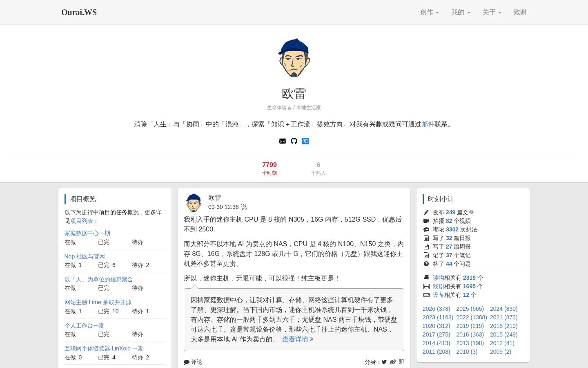Image resolution: width=588 pixels, height=368 pixels.
Task: Go to the Ourai.WS home brand link
Action: (79, 12)
